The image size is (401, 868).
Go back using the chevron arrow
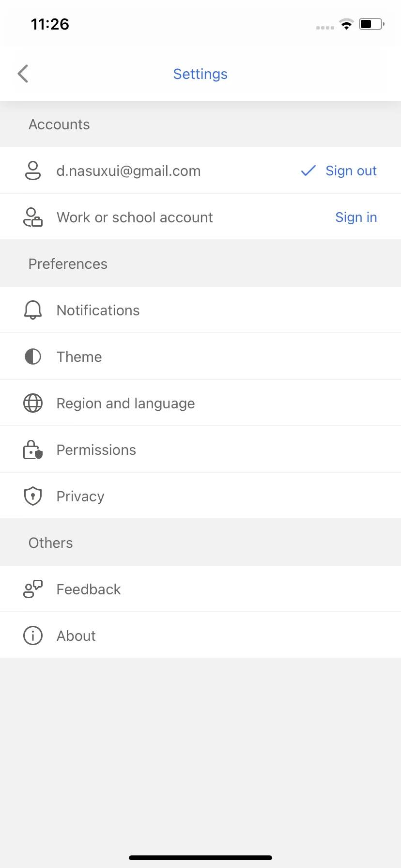(23, 74)
